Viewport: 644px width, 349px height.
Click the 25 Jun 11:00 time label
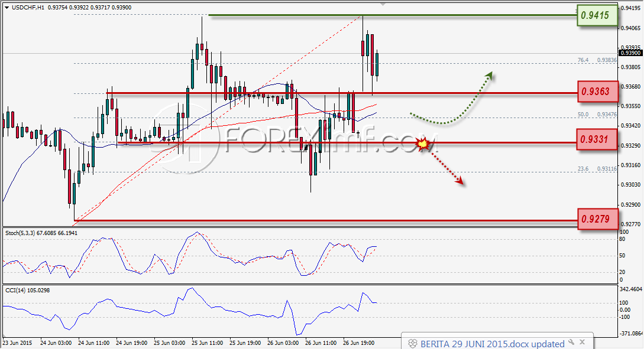click(x=208, y=343)
